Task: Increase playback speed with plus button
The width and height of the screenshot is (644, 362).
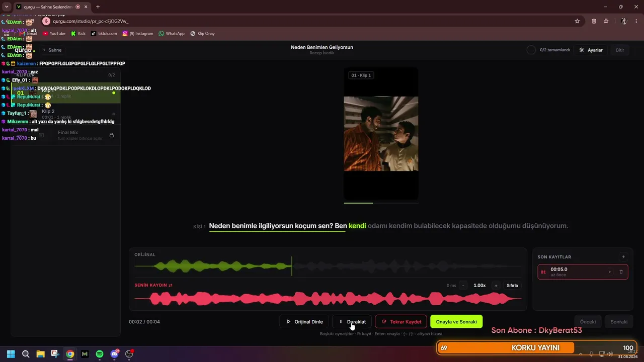Action: point(496,286)
